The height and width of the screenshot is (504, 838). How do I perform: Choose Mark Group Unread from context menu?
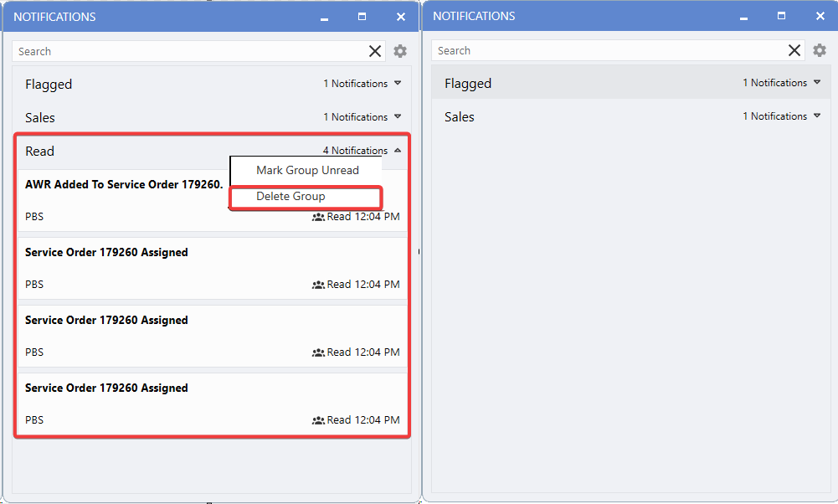307,170
